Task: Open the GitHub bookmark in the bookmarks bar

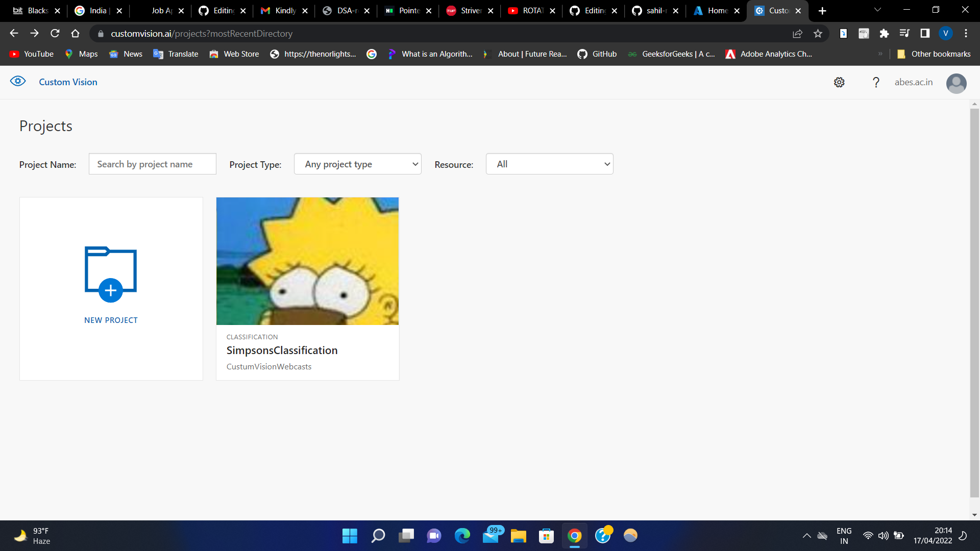Action: click(x=597, y=54)
